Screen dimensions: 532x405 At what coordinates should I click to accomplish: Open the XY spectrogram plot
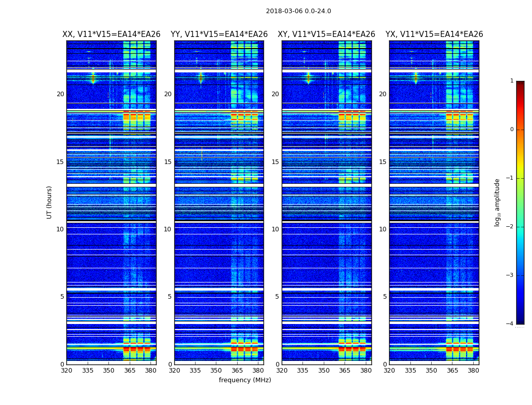[326, 202]
